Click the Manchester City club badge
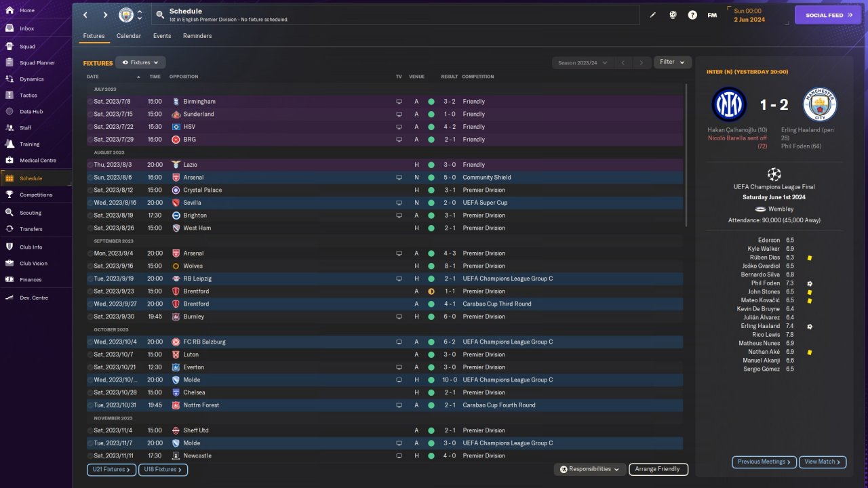 click(126, 15)
